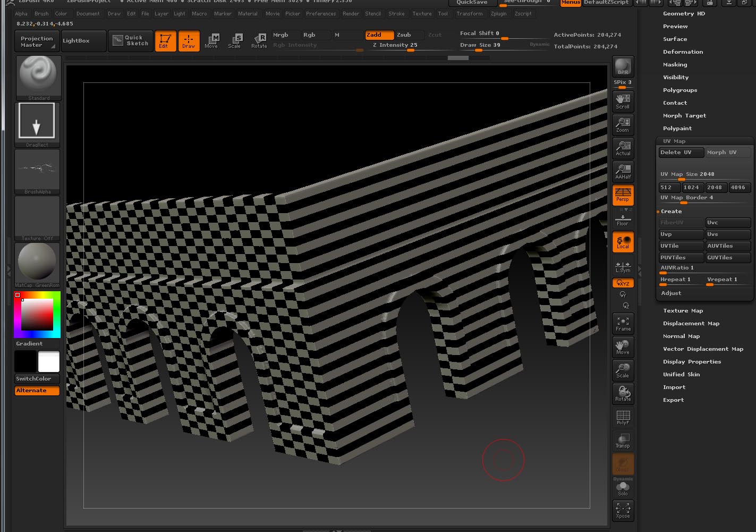Open the Document menu

(x=88, y=14)
